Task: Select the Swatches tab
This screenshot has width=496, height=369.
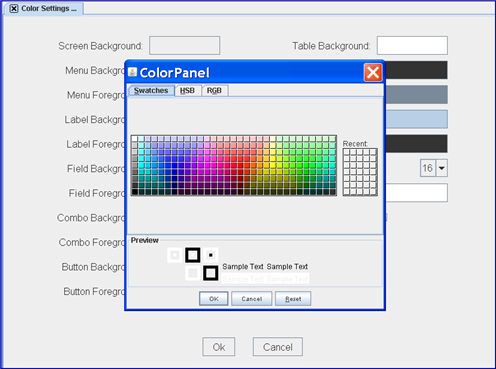Action: pos(151,91)
